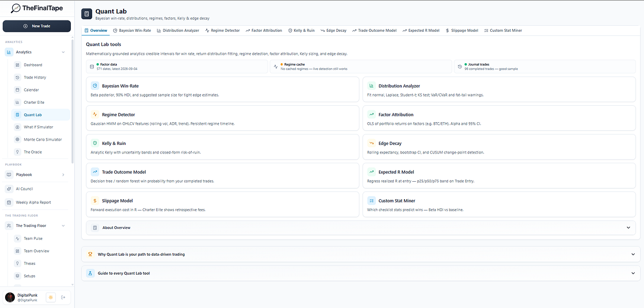
Task: Expand the Playbook sidebar section chevron
Action: (x=63, y=175)
